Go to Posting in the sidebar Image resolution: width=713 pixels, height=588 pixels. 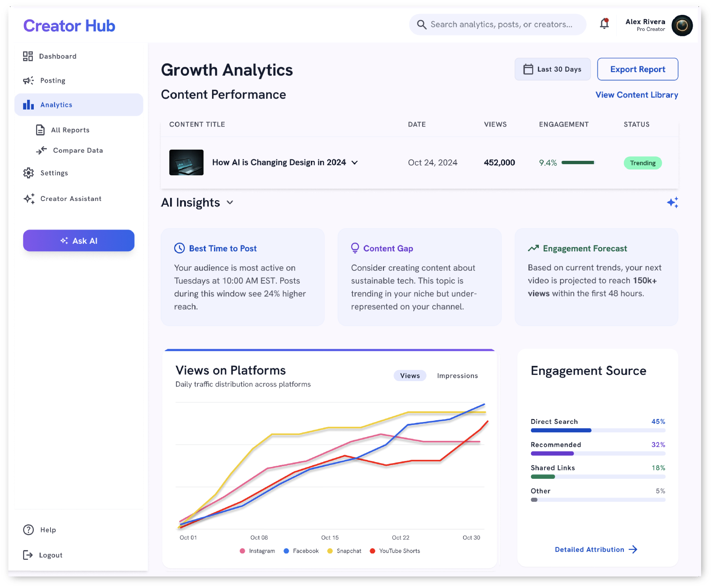pyautogui.click(x=79, y=80)
